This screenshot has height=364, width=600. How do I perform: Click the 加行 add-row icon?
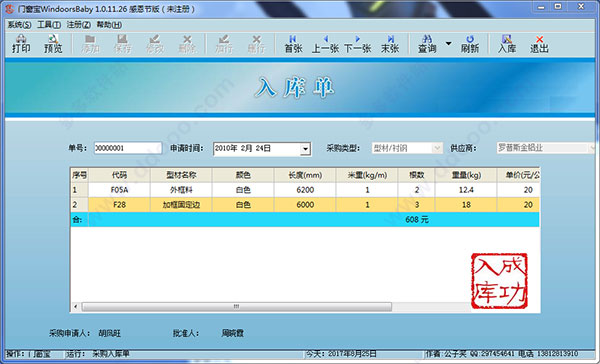pyautogui.click(x=224, y=44)
